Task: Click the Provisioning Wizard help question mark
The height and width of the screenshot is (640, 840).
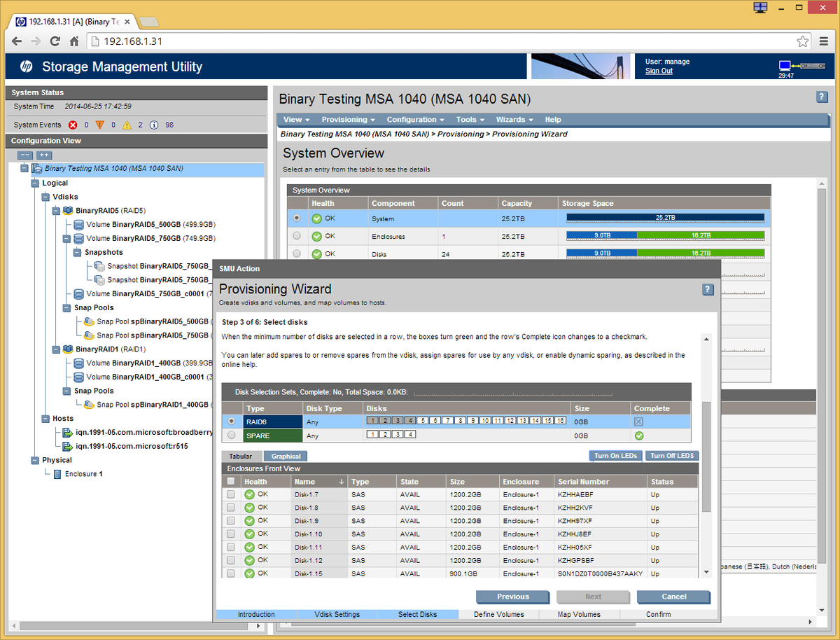Action: click(708, 290)
